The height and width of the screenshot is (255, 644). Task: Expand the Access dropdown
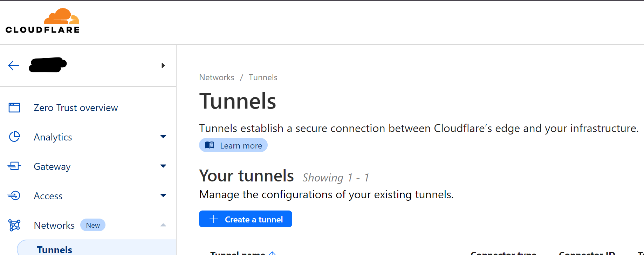pos(163,195)
